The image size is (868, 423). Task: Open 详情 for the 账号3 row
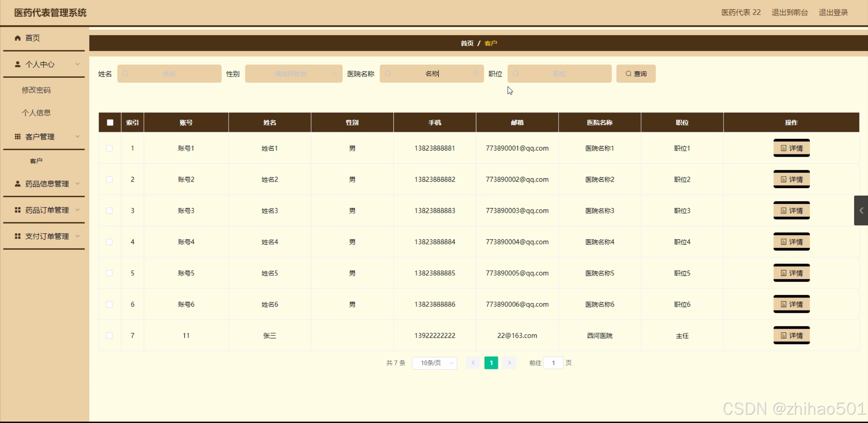791,210
